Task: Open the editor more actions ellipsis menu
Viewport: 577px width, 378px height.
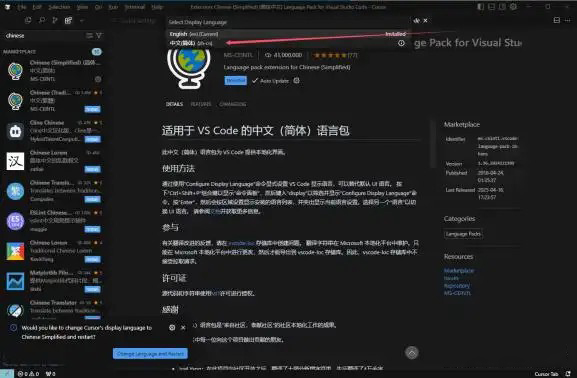Action: click(567, 21)
